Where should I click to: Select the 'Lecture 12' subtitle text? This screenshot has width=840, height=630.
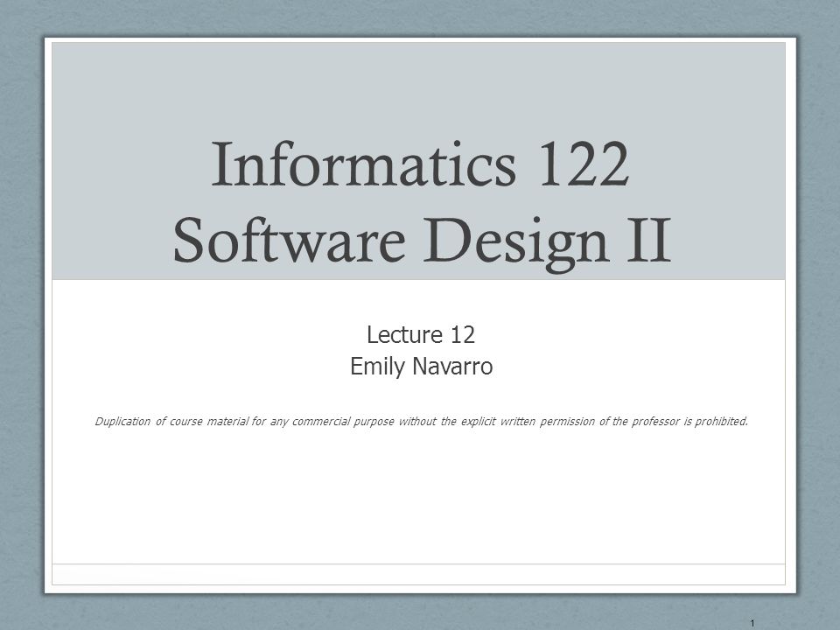point(421,335)
